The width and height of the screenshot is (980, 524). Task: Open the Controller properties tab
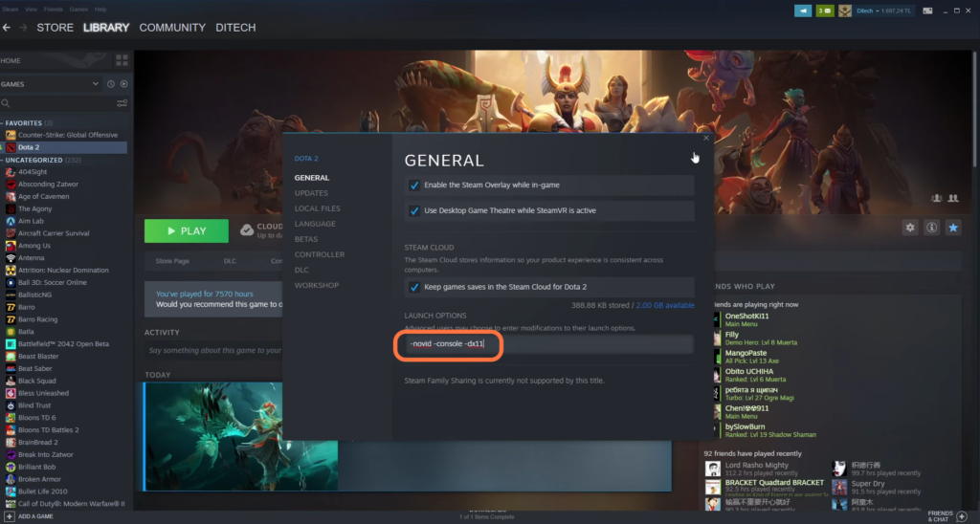click(320, 254)
